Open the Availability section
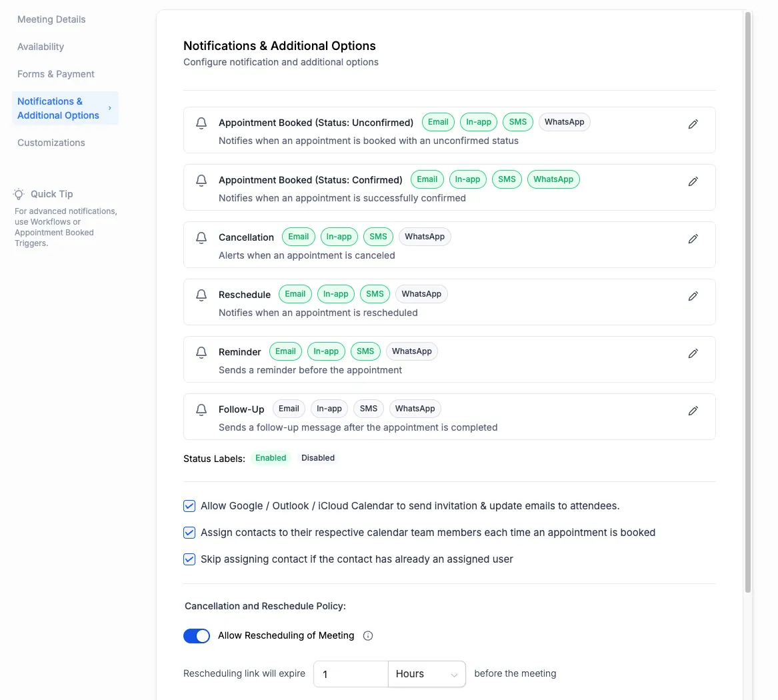This screenshot has height=700, width=778. point(41,47)
